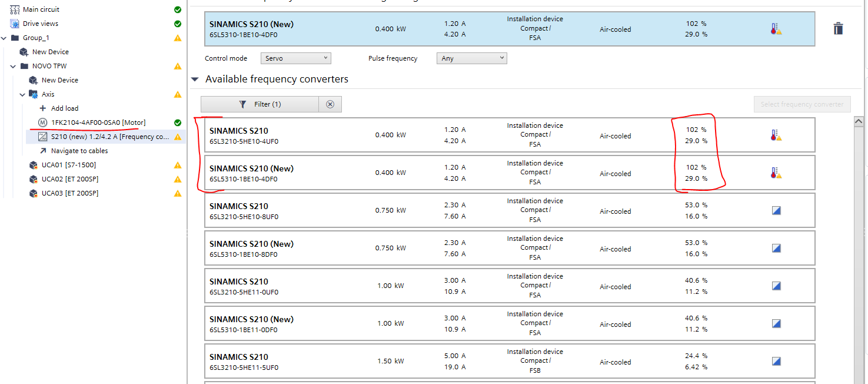The width and height of the screenshot is (868, 384).
Task: Click warning thermometer icon for 6SL3210-5HE10-4UF0
Action: coord(776,135)
